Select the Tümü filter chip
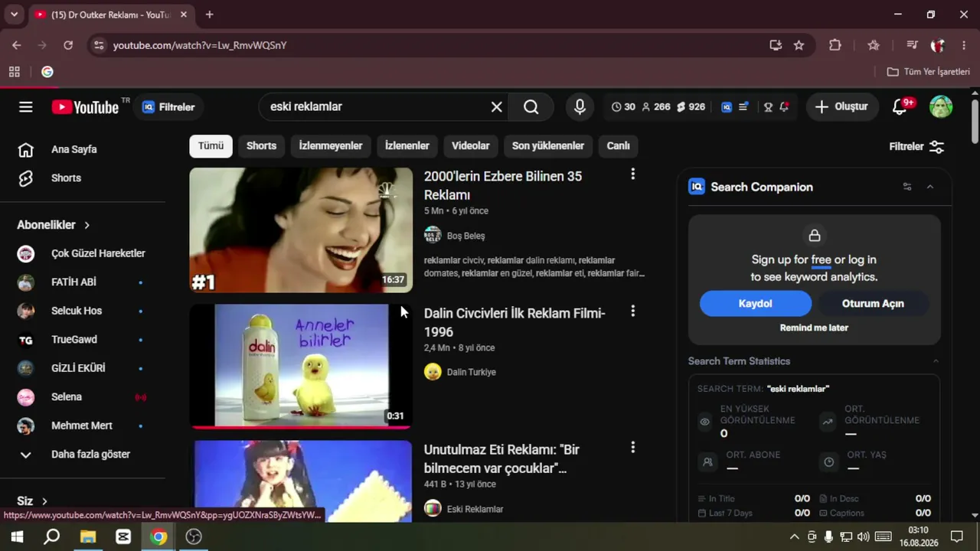The height and width of the screenshot is (551, 980). point(211,145)
